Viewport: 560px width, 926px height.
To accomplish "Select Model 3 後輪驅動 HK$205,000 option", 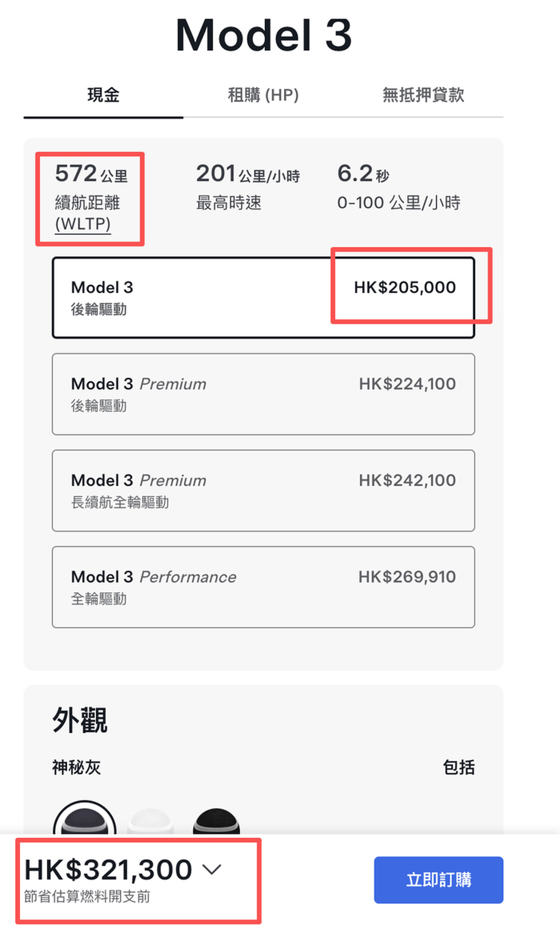I will (263, 297).
